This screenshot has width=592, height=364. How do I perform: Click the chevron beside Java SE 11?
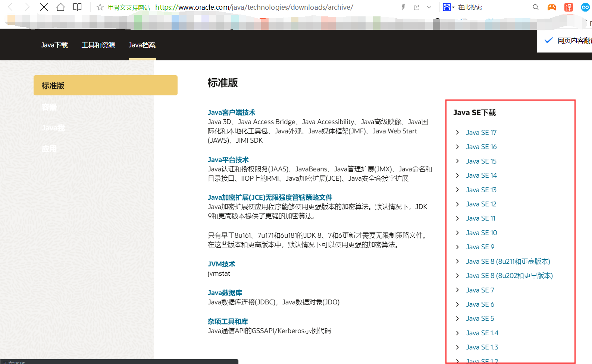click(457, 218)
